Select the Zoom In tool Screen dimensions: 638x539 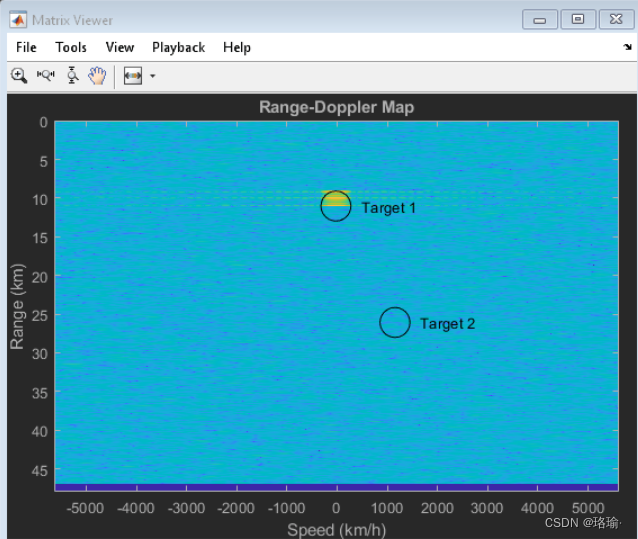click(19, 76)
